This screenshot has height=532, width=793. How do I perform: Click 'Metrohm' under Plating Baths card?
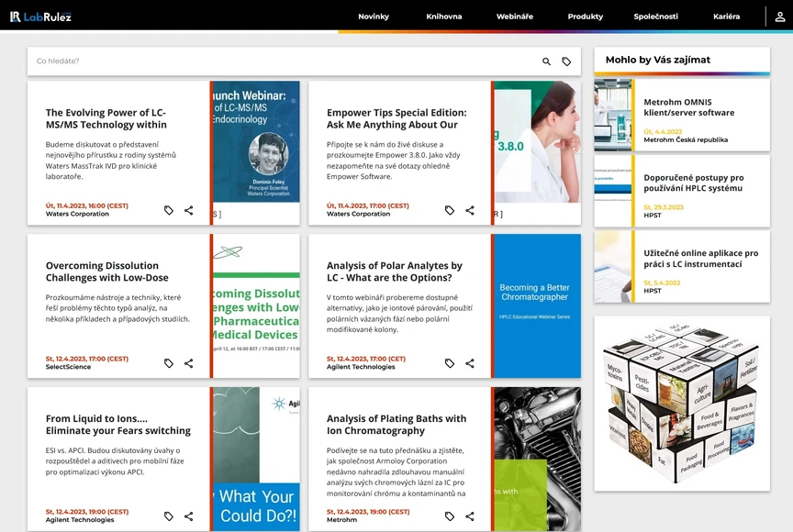click(x=341, y=520)
